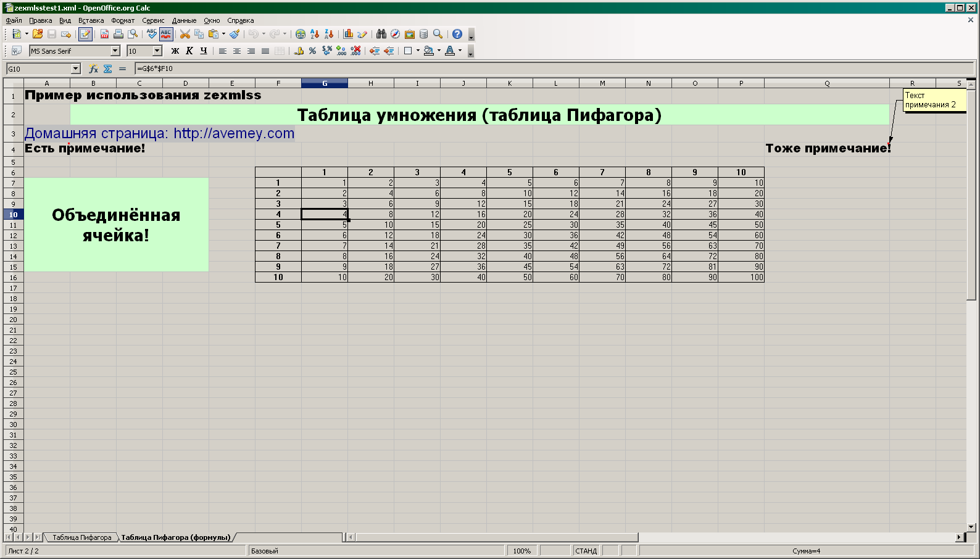Expand the Name Box cell reference dropdown
This screenshot has height=559, width=980.
[76, 69]
